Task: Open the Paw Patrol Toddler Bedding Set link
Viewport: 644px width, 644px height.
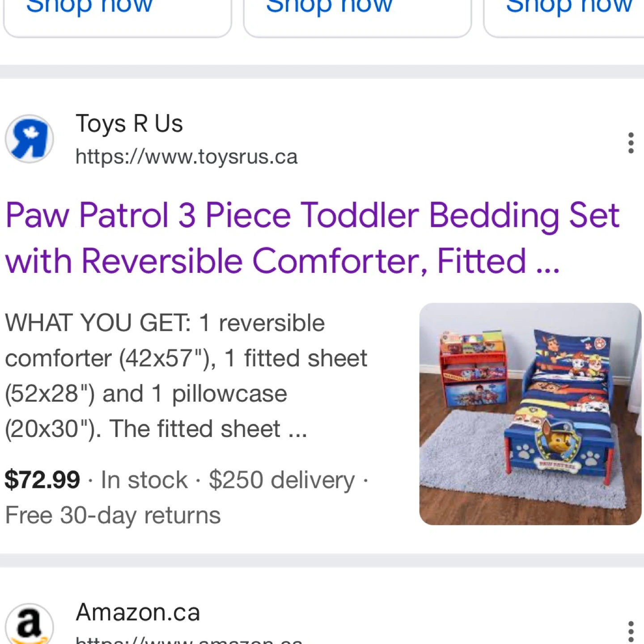Action: (x=312, y=237)
